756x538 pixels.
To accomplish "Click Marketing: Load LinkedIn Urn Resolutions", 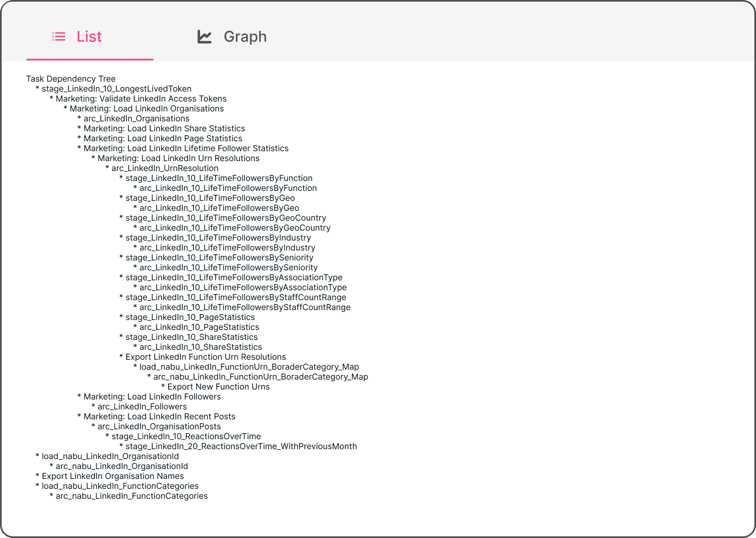I will (x=179, y=158).
